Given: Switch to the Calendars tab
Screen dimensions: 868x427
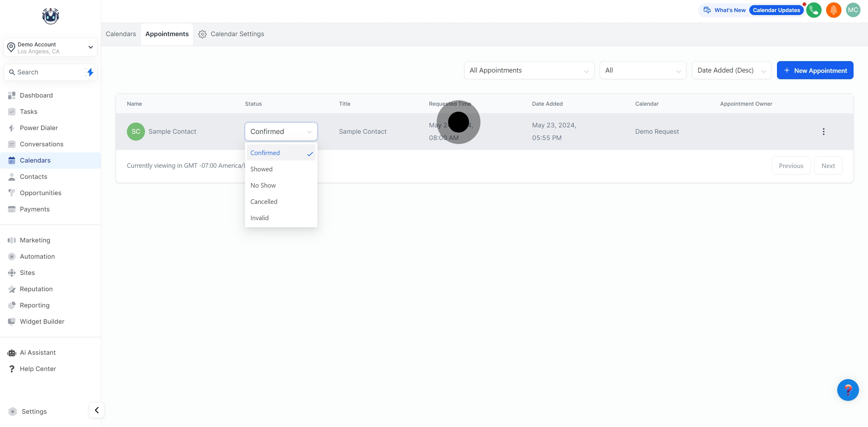Looking at the screenshot, I should tap(121, 34).
